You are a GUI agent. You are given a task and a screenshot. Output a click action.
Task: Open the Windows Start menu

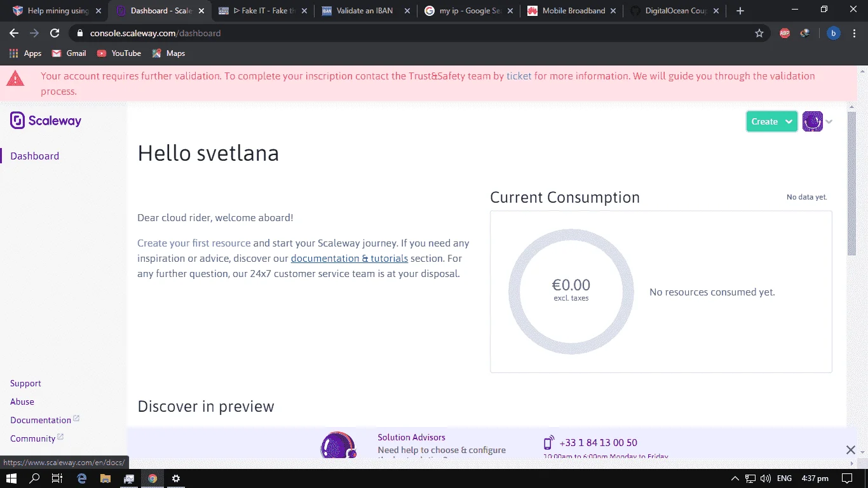[x=12, y=478]
